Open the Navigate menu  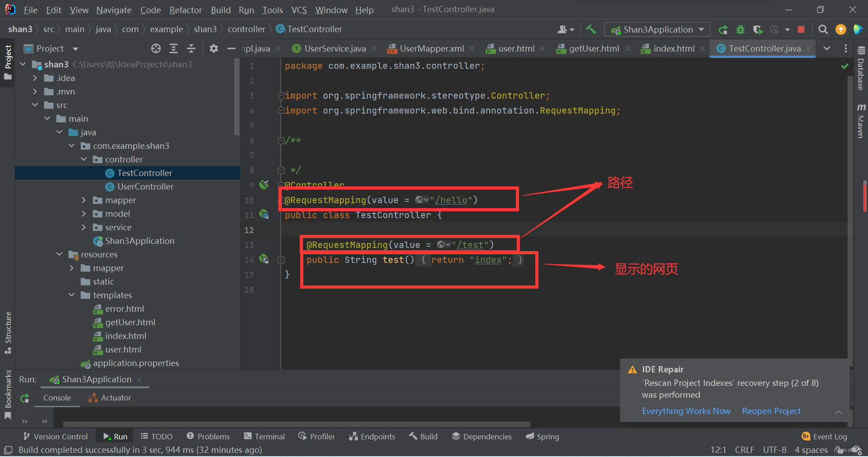pyautogui.click(x=114, y=10)
